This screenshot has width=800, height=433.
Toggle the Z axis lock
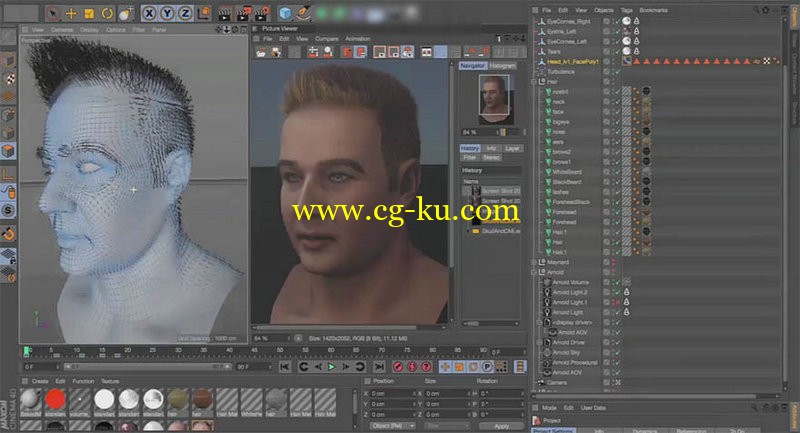(x=185, y=14)
